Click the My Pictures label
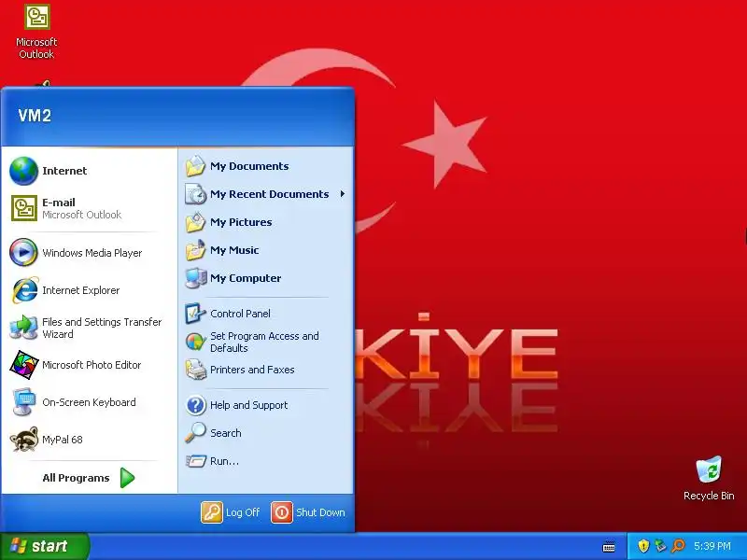Image resolution: width=747 pixels, height=560 pixels. click(x=241, y=222)
